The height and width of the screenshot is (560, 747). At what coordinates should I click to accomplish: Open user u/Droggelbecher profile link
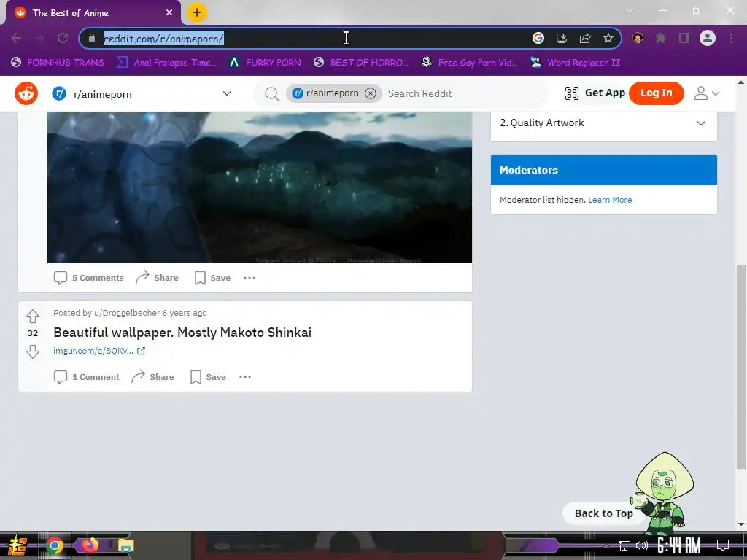click(x=127, y=313)
